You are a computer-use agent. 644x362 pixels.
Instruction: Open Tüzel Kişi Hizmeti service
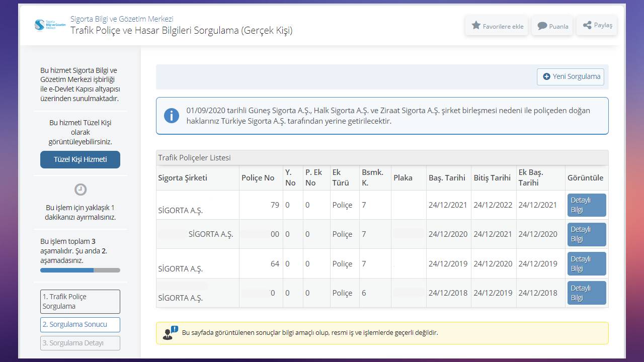pos(80,159)
